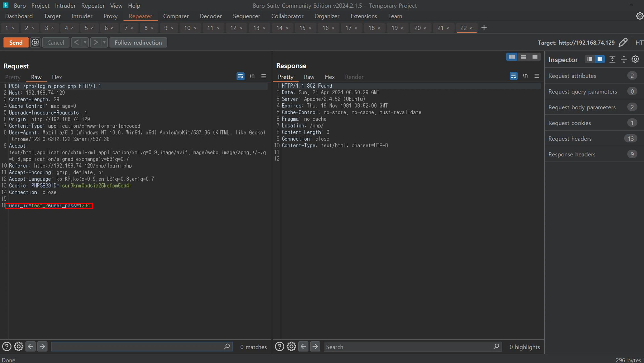Open the Request pane hamburger menu
This screenshot has height=363, width=644.
[263, 76]
